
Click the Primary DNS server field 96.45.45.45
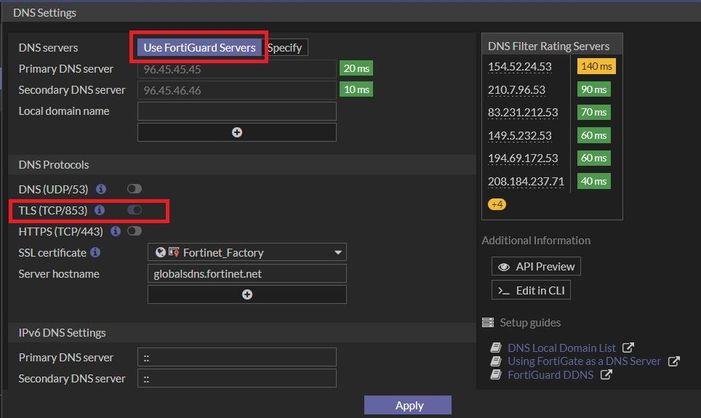(237, 69)
